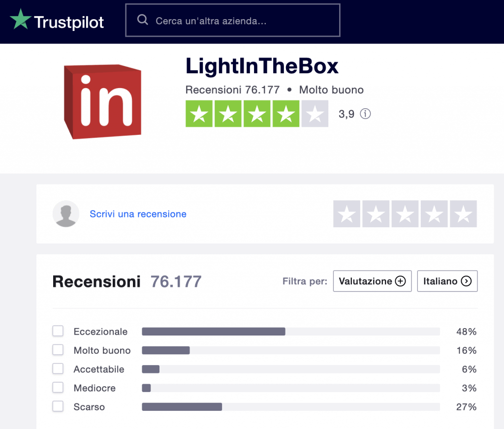Viewport: 504px width, 429px height.
Task: Click the 'Filtra per:' label
Action: click(x=305, y=281)
